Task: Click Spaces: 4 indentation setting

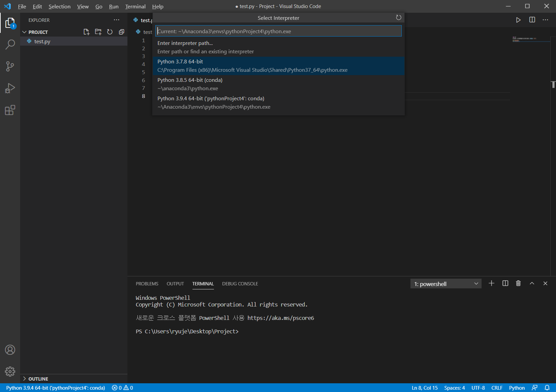Action: (454, 388)
